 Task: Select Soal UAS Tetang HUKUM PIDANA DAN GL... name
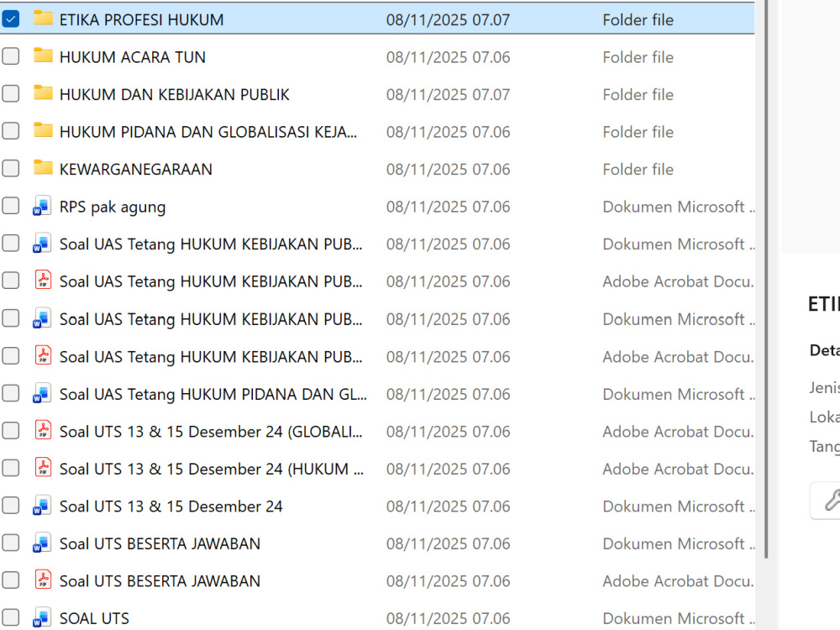point(213,395)
